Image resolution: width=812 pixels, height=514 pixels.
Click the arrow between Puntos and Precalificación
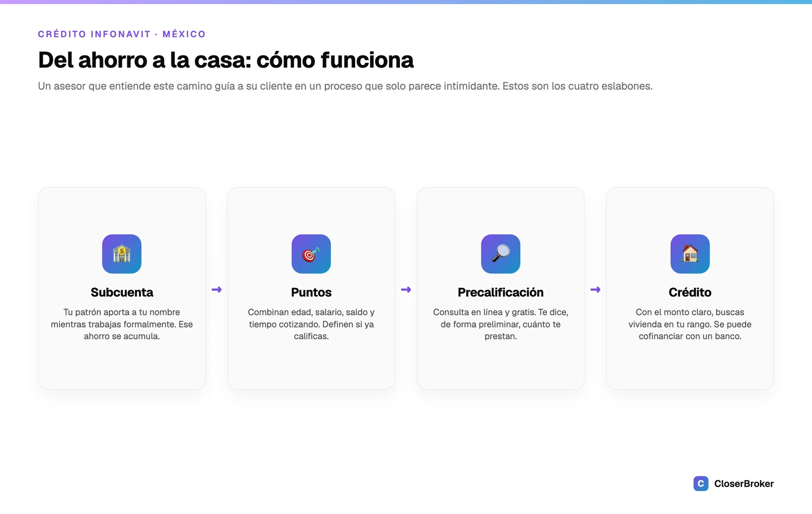click(x=406, y=290)
